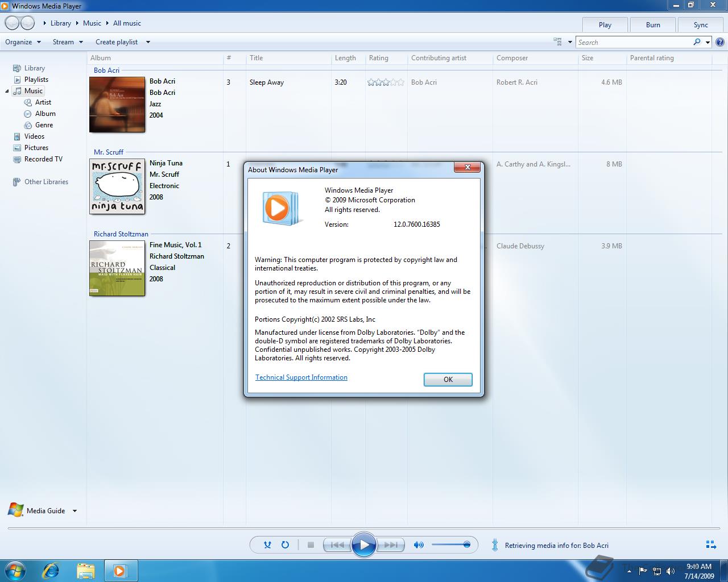
Task: Click the Stop button
Action: click(311, 544)
